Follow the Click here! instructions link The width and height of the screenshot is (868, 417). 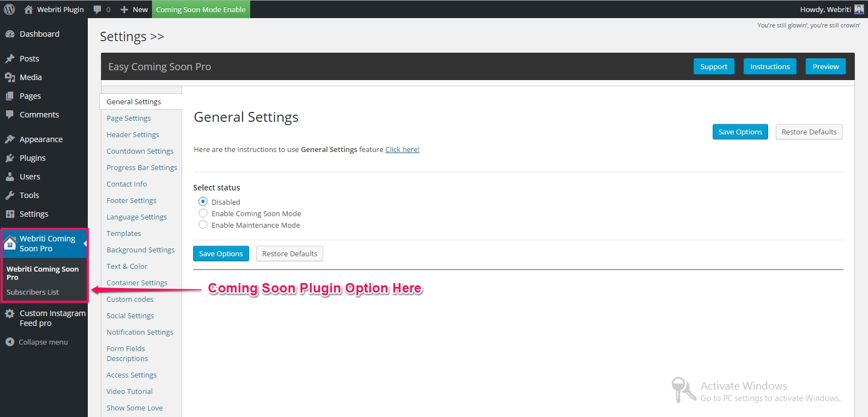tap(402, 149)
